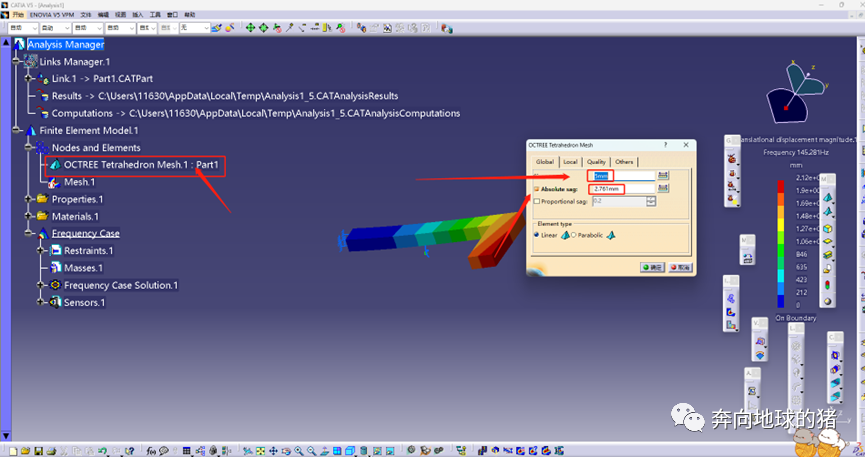The height and width of the screenshot is (457, 865).
Task: Collapse the Nodes and Elements node
Action: [29, 147]
